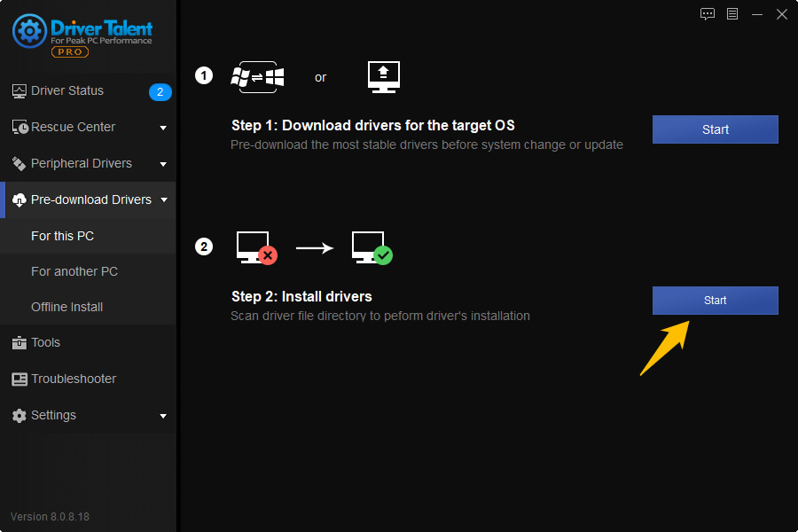Click the monitor with red X icon
798x532 pixels.
(257, 248)
